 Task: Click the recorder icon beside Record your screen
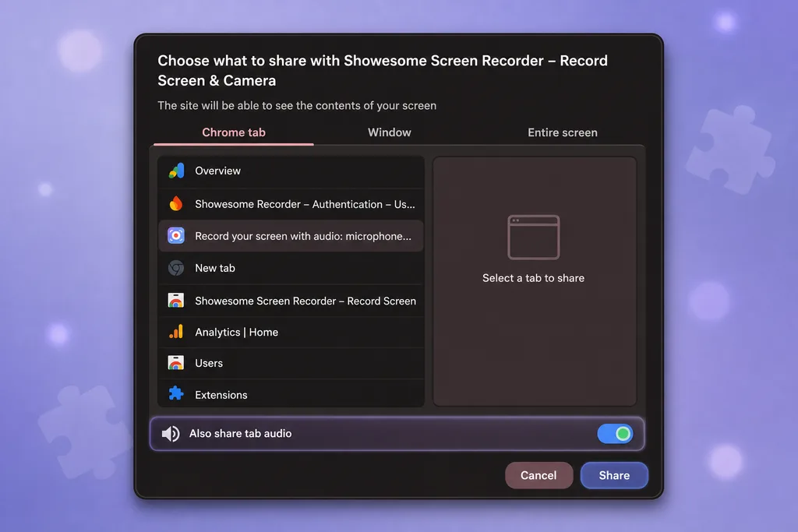click(176, 236)
